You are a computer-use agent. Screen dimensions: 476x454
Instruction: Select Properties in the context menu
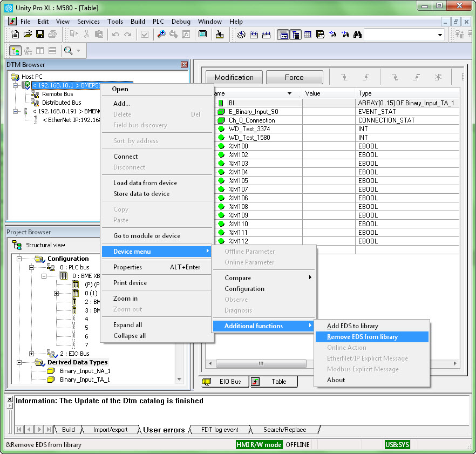[157, 267]
